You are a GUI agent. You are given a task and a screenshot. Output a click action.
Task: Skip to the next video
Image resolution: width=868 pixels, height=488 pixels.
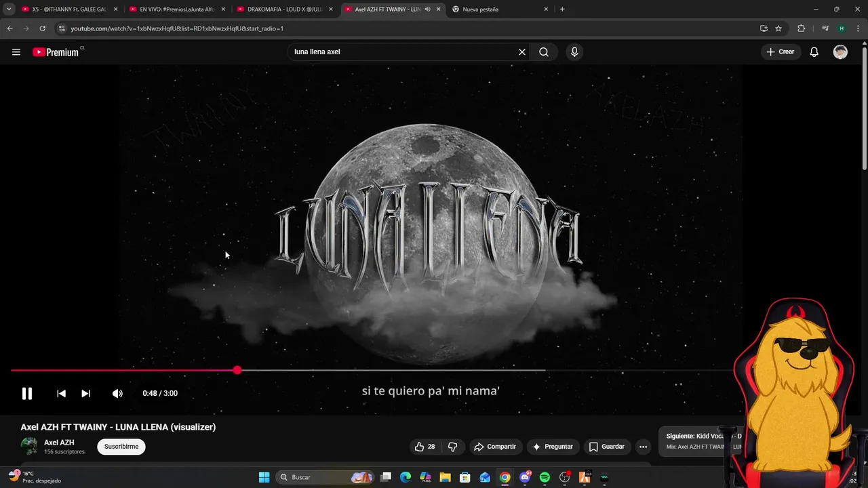click(x=85, y=393)
